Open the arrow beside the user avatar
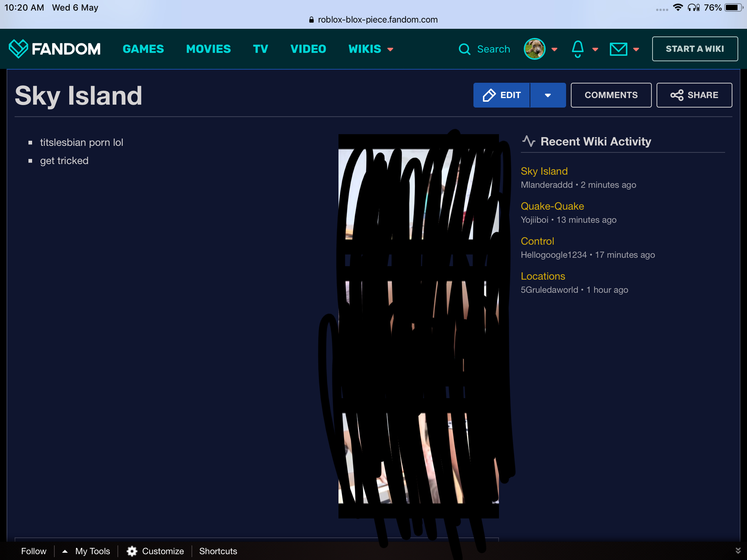The height and width of the screenshot is (560, 747). 554,49
